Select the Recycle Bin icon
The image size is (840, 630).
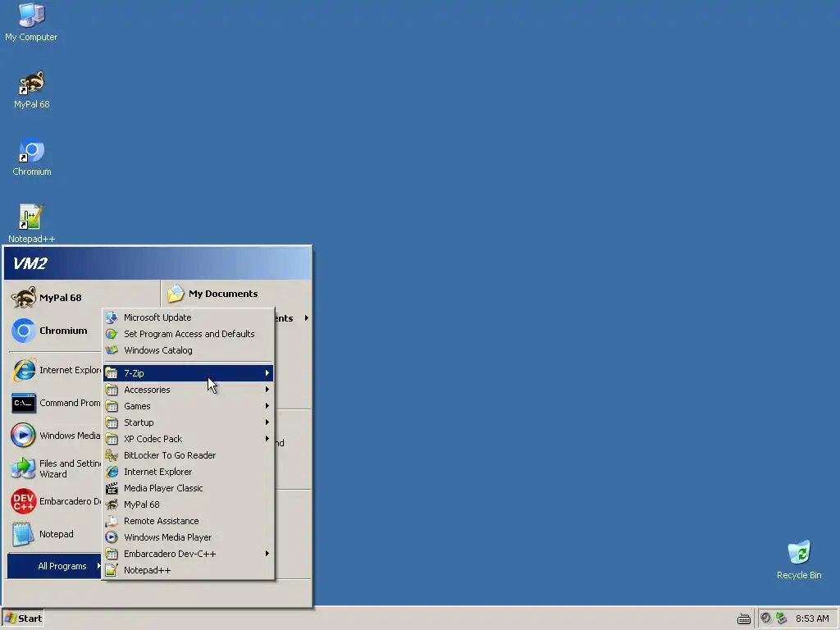pos(799,560)
